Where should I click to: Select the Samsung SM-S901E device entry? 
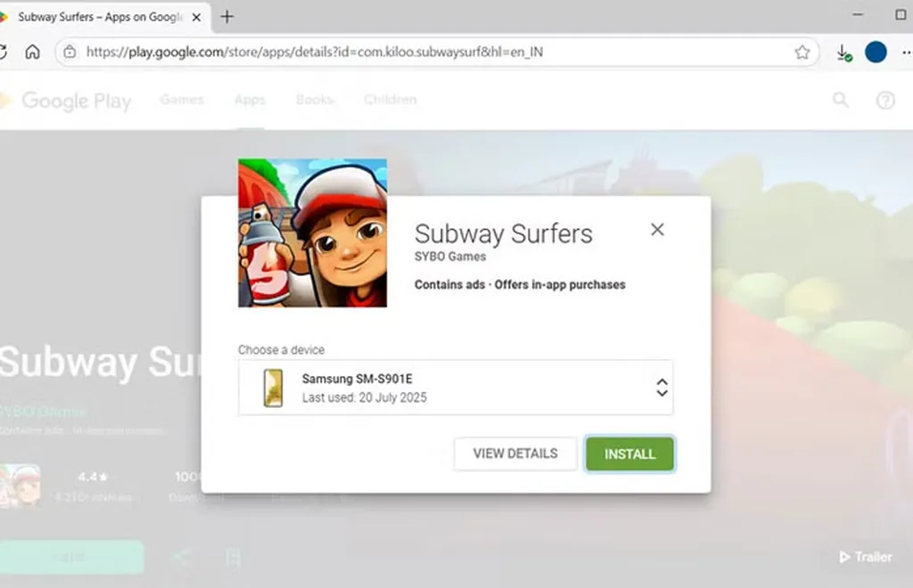[456, 388]
